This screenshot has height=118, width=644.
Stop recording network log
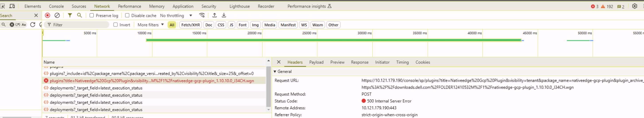tap(47, 15)
